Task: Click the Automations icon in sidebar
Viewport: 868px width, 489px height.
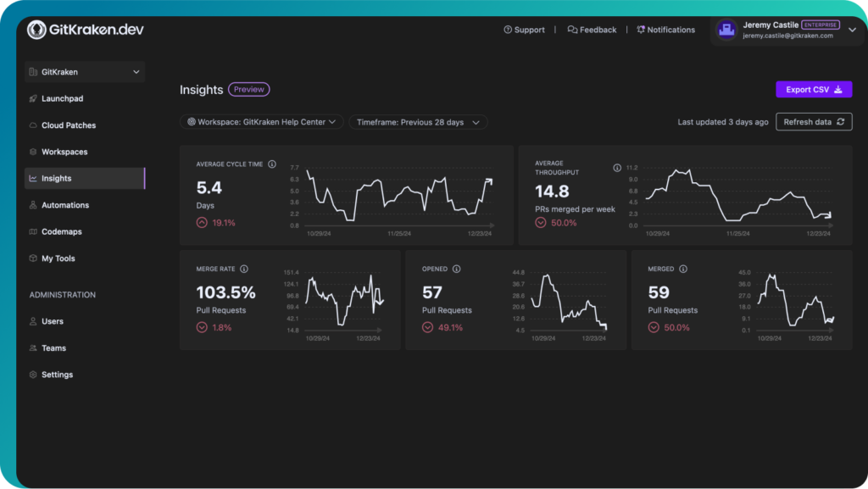Action: [x=33, y=205]
